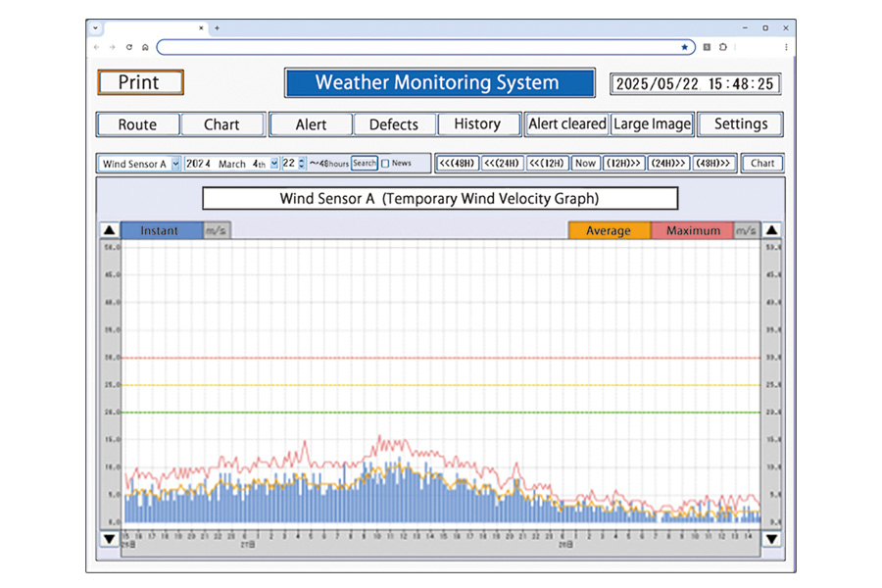Go forward 48 hours with (48H)>>

click(x=713, y=164)
